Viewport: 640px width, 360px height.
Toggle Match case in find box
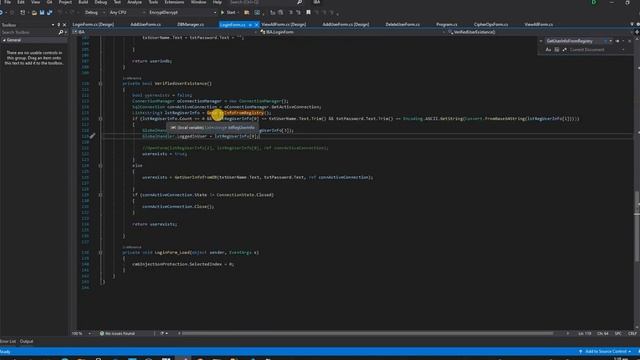tap(548, 50)
